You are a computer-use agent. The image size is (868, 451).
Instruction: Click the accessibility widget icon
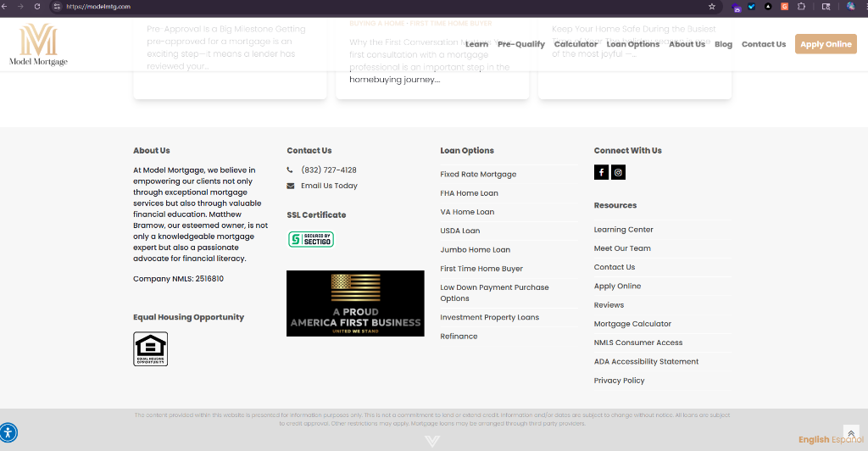tap(8, 432)
